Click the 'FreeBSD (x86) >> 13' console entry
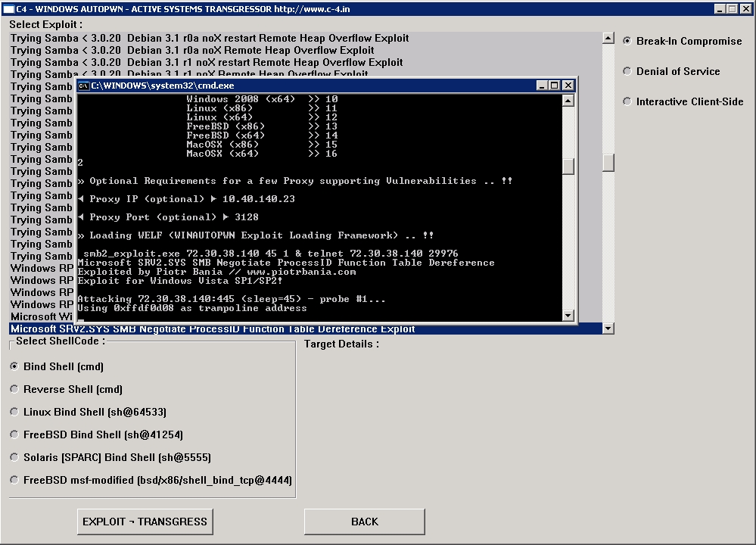 click(262, 126)
